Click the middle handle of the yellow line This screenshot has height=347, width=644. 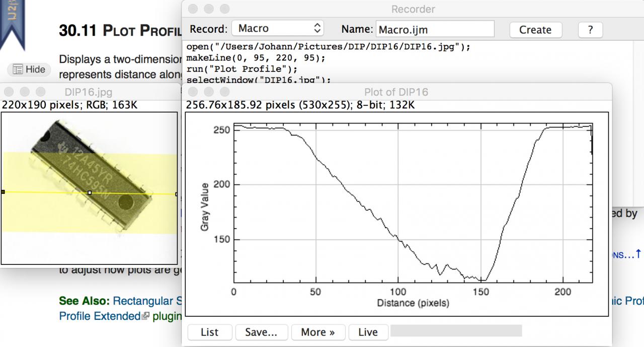coord(90,192)
